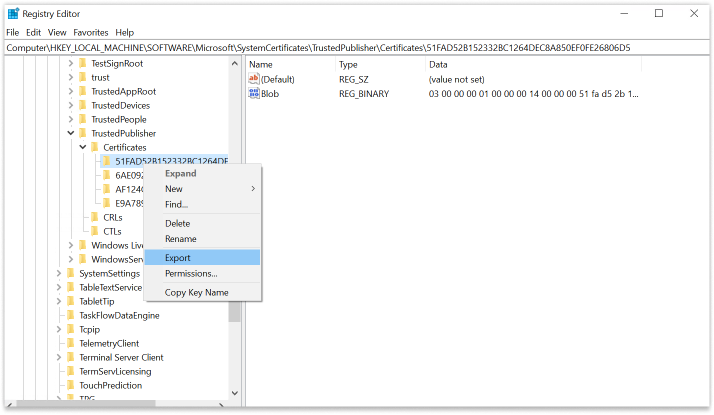Expand the trust key chevron

tap(71, 77)
